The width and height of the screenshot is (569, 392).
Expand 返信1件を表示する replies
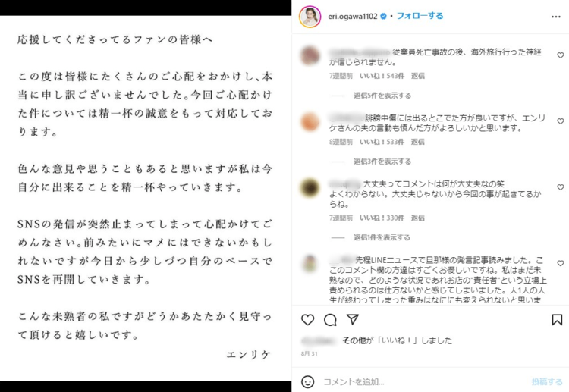382,237
